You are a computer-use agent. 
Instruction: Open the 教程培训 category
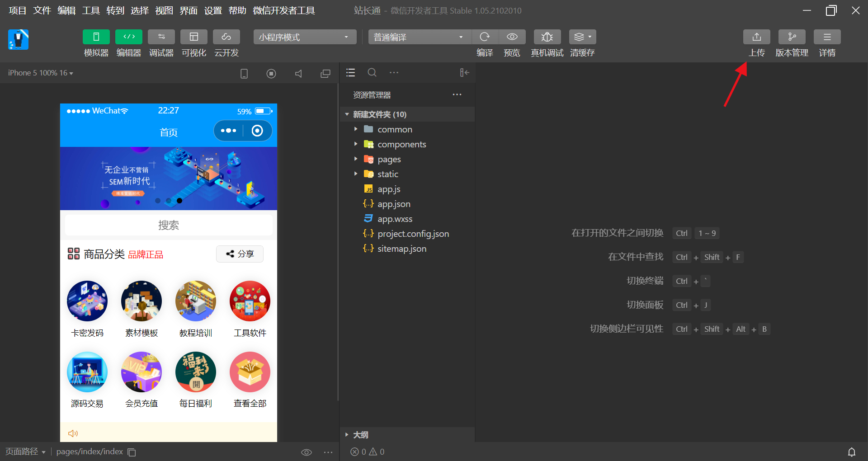[196, 309]
